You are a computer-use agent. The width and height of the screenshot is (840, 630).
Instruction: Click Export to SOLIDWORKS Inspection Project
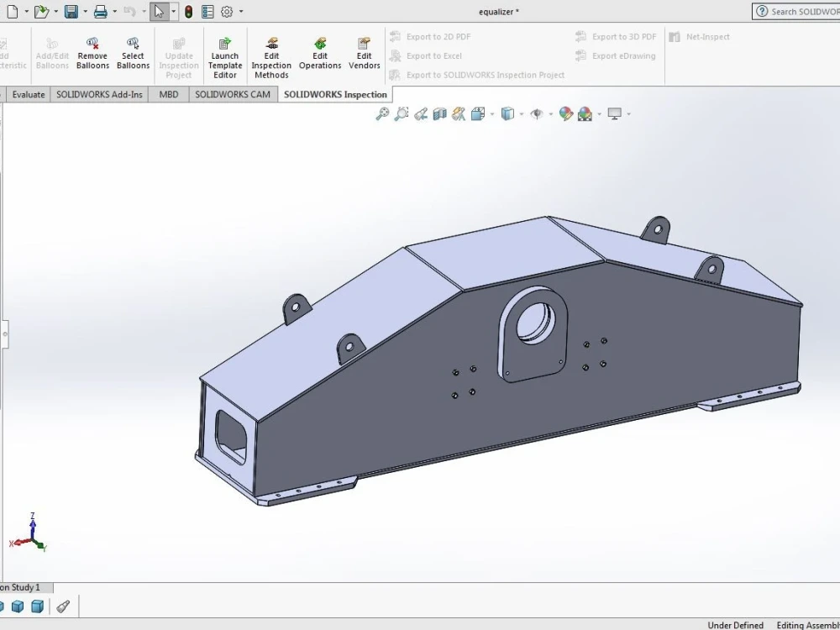click(477, 75)
